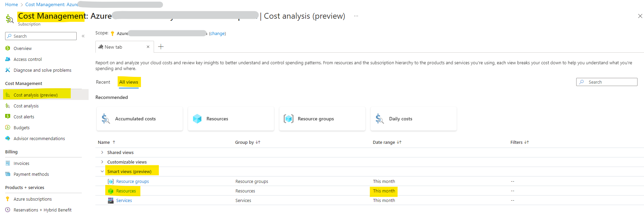Image resolution: width=644 pixels, height=220 pixels.
Task: Click the Resource groups smart view row icon
Action: [111, 181]
